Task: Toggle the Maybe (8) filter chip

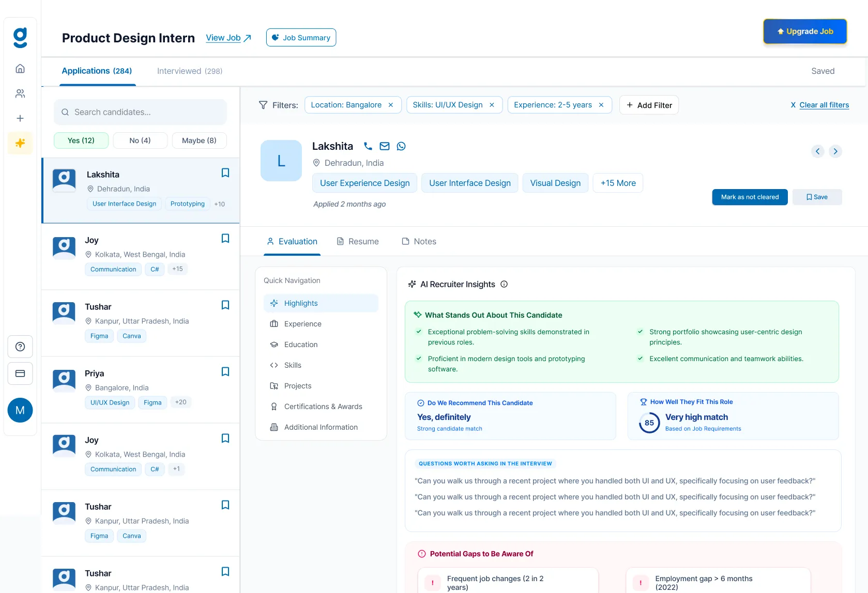Action: pyautogui.click(x=199, y=141)
